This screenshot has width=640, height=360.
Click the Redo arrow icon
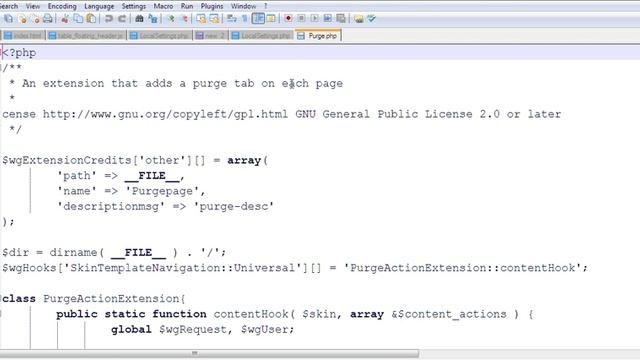(122, 19)
